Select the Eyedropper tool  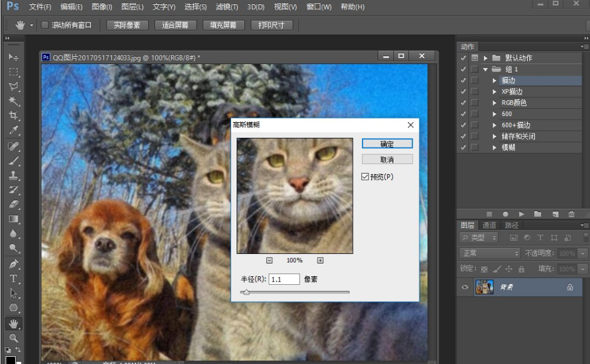pos(13,130)
